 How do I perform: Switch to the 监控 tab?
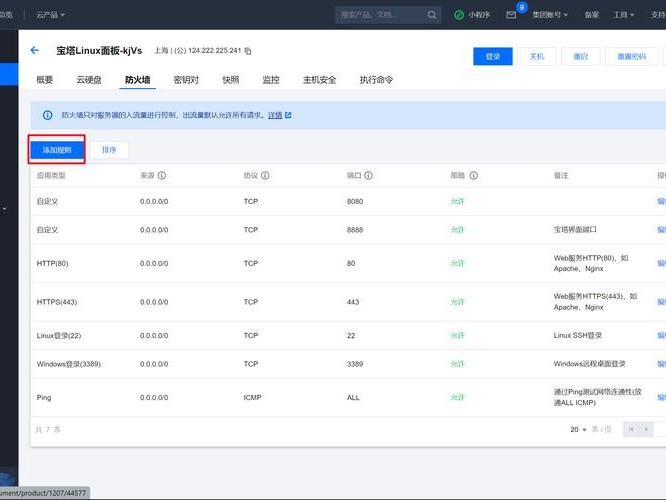click(271, 79)
